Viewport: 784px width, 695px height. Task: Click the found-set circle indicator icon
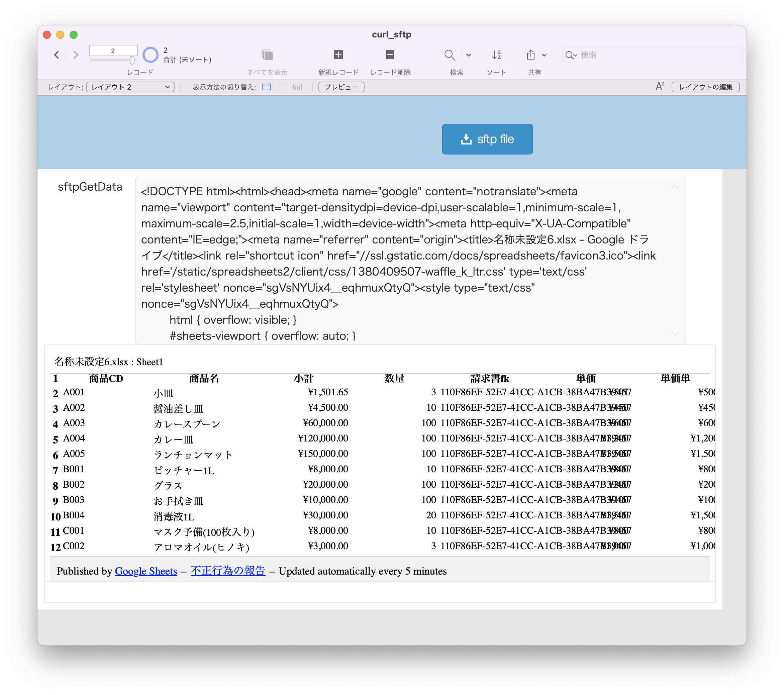pos(151,55)
